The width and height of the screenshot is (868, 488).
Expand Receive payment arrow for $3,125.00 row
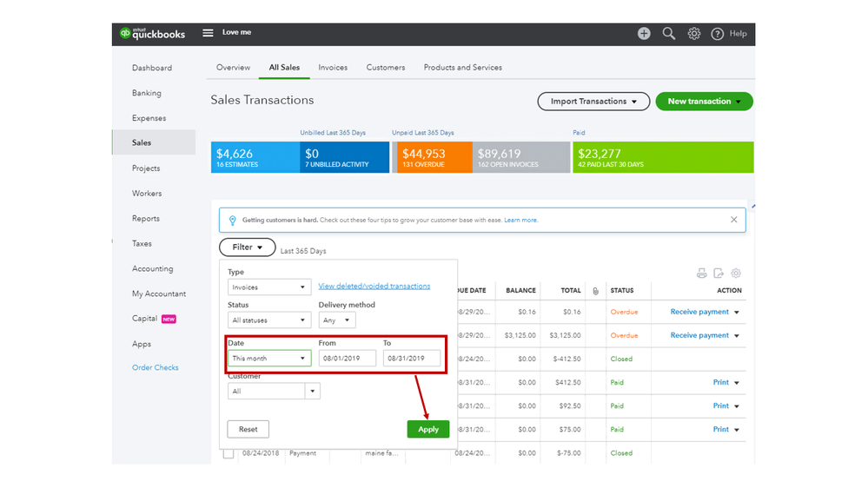(x=737, y=336)
